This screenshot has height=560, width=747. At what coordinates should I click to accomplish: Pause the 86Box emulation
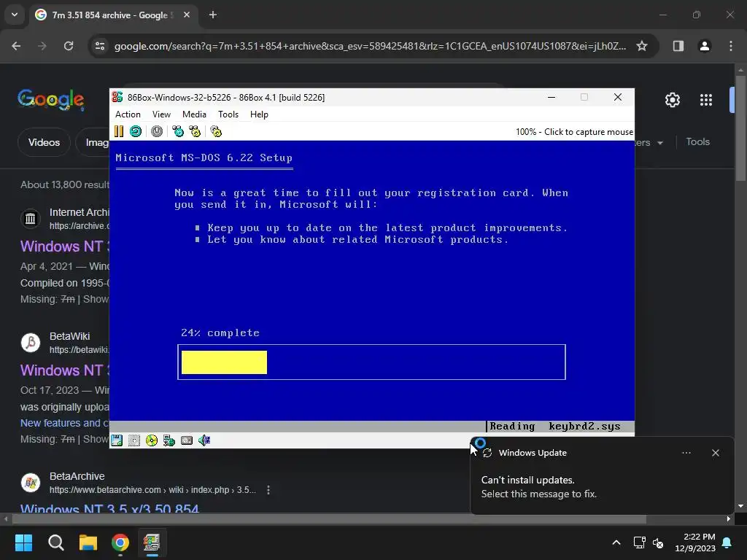pos(119,131)
